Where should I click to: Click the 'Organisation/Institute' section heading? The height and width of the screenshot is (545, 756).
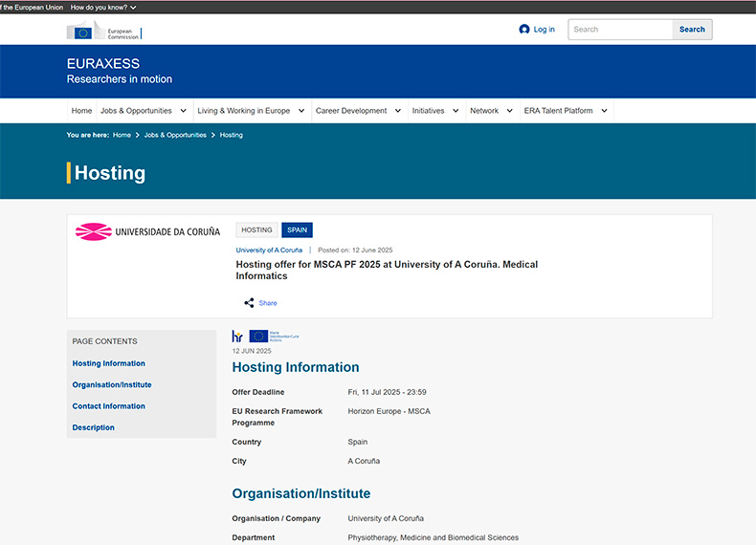tap(301, 493)
